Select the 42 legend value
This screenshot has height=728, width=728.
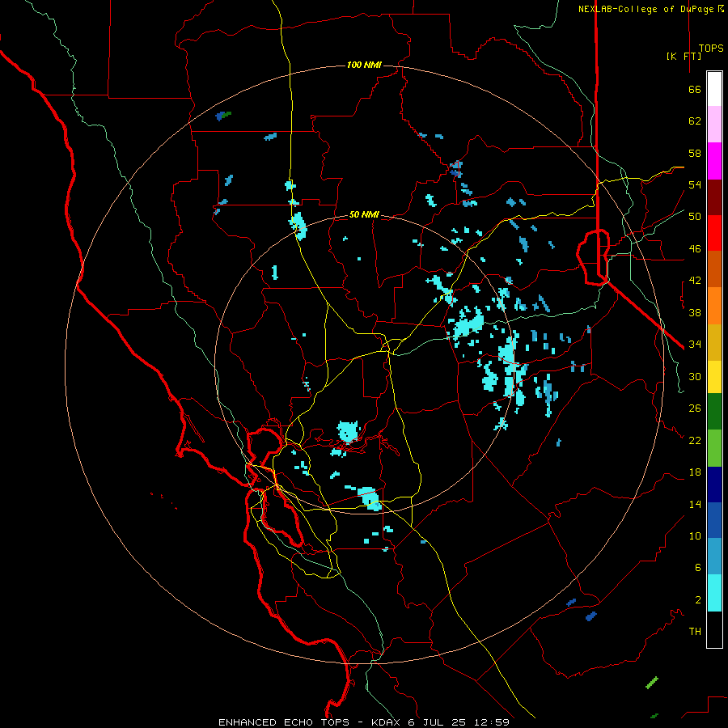[x=695, y=281]
